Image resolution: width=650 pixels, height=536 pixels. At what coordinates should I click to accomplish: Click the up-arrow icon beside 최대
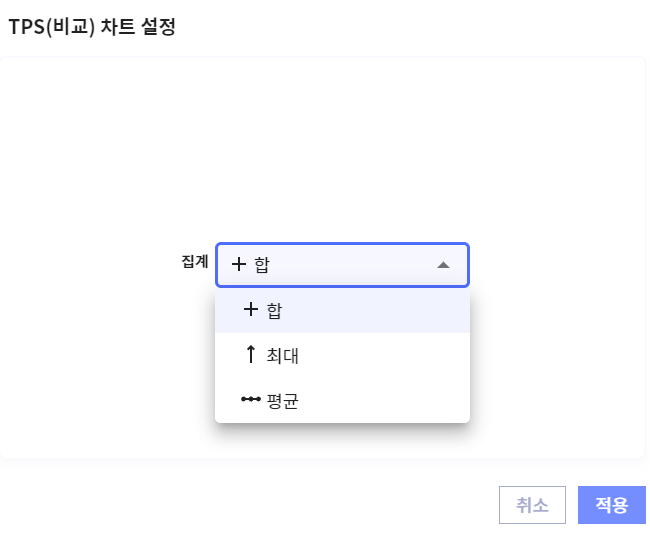pos(251,354)
